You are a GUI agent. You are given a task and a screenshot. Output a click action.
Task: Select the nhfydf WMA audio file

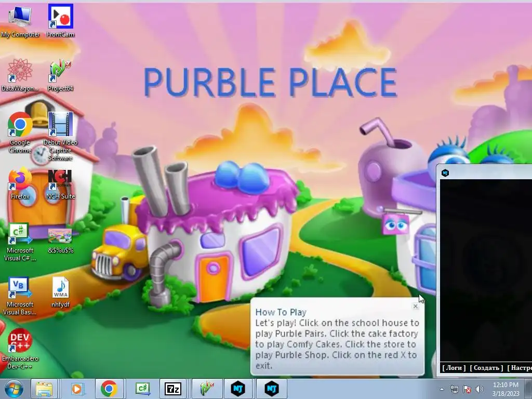[x=60, y=292]
